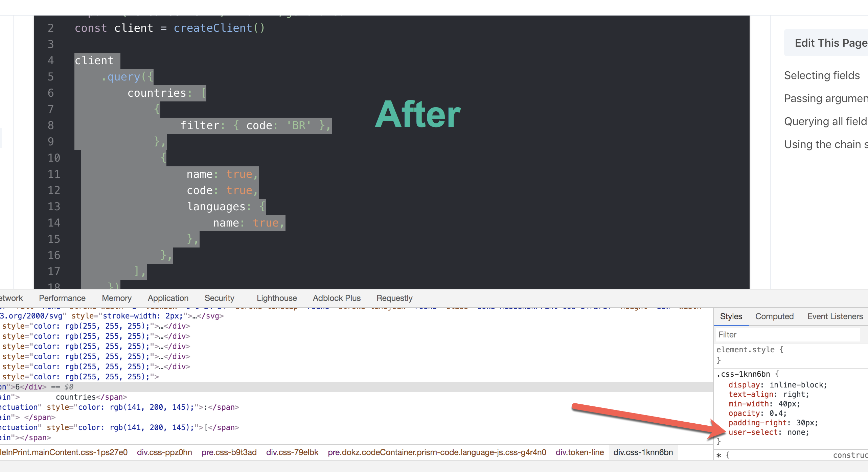Select the Styles tab
The height and width of the screenshot is (472, 868).
click(731, 316)
